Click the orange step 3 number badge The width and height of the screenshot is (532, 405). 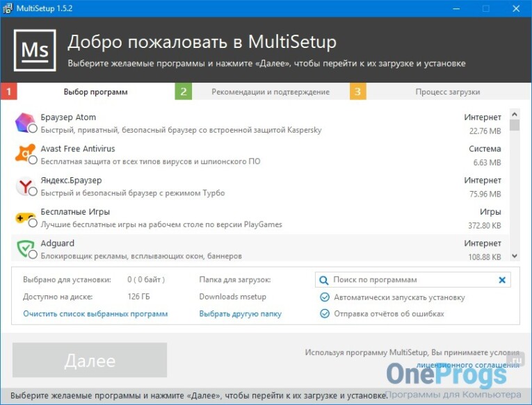pyautogui.click(x=358, y=92)
